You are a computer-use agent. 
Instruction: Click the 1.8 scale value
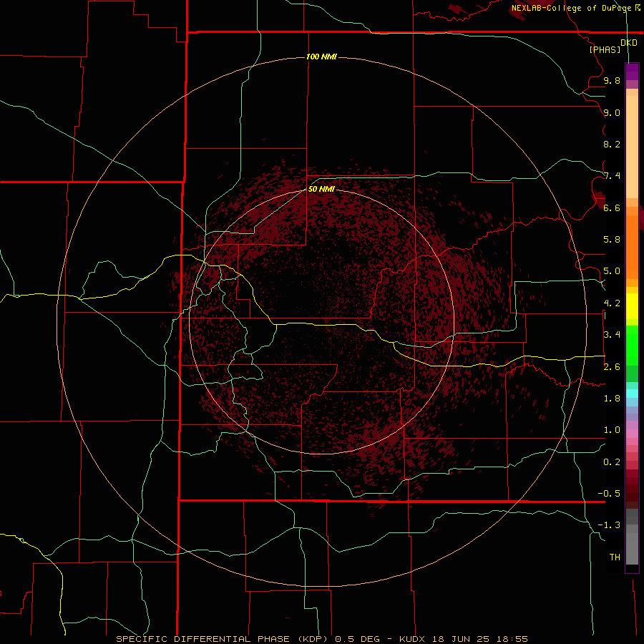[x=612, y=399]
